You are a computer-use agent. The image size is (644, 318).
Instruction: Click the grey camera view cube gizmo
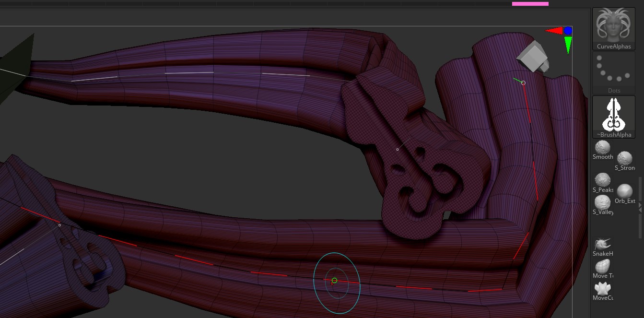(x=532, y=57)
